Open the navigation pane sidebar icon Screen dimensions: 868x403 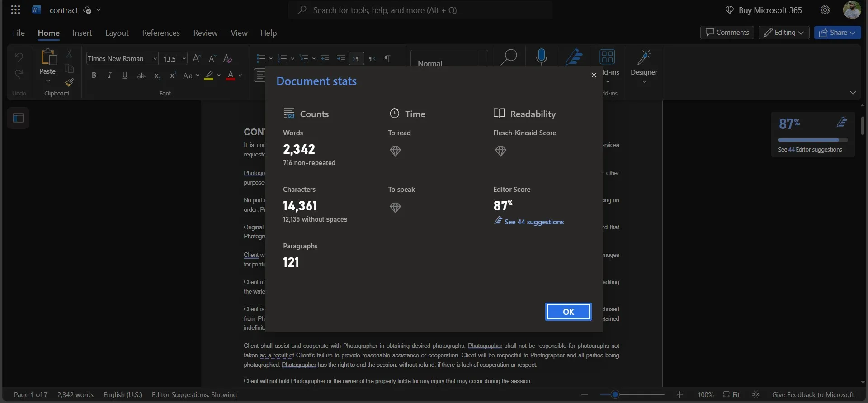18,118
